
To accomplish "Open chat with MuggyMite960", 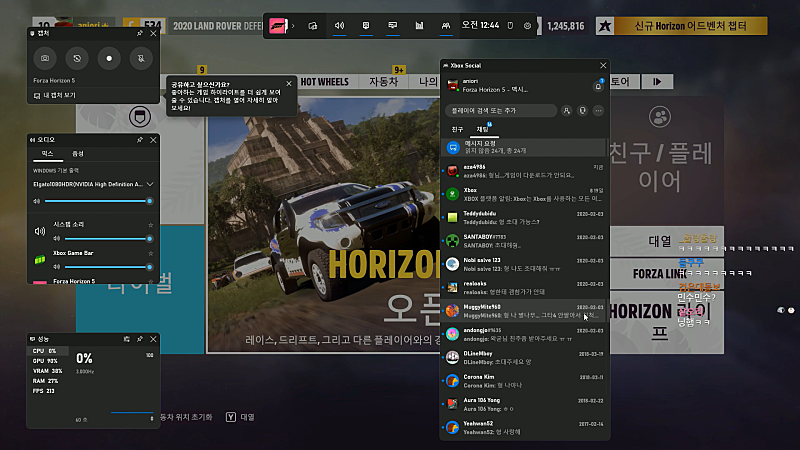I will point(524,311).
